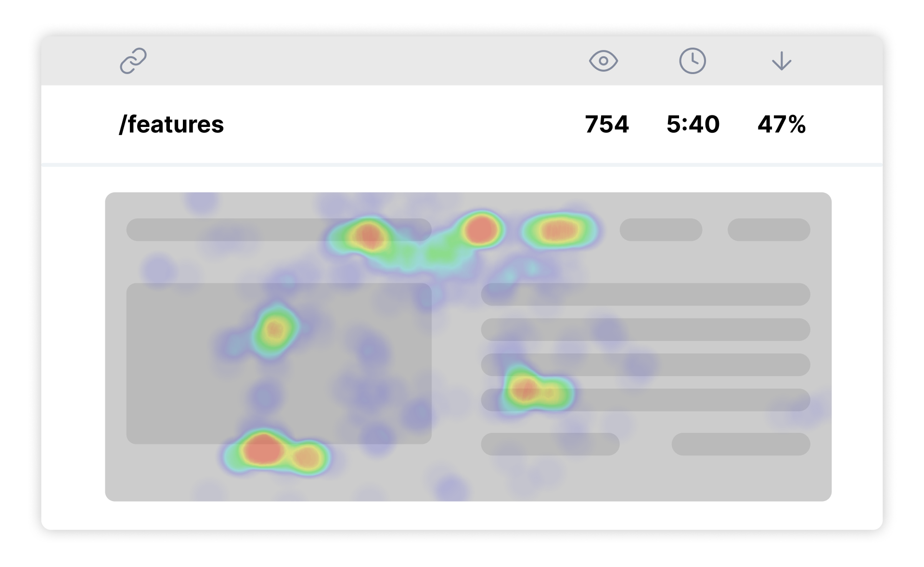Click the small hotspot inside the image placeholder
Image resolution: width=924 pixels, height=567 pixels.
click(x=275, y=330)
